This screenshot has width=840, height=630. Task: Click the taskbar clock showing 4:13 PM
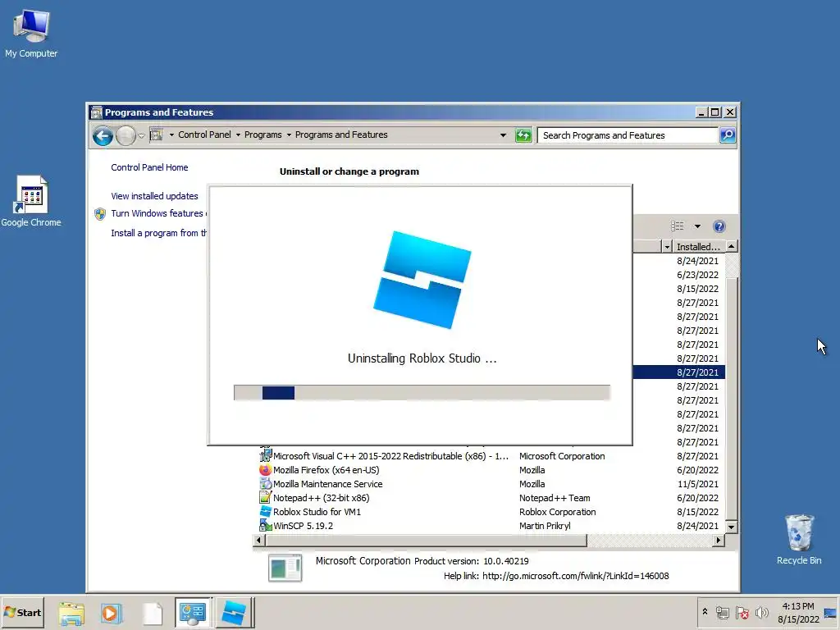coord(798,613)
